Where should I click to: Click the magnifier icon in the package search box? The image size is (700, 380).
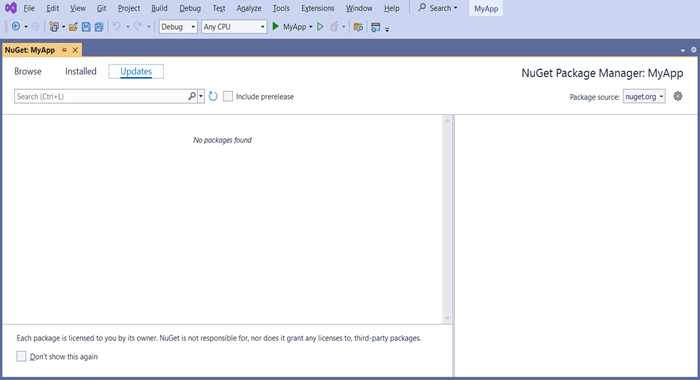click(192, 96)
